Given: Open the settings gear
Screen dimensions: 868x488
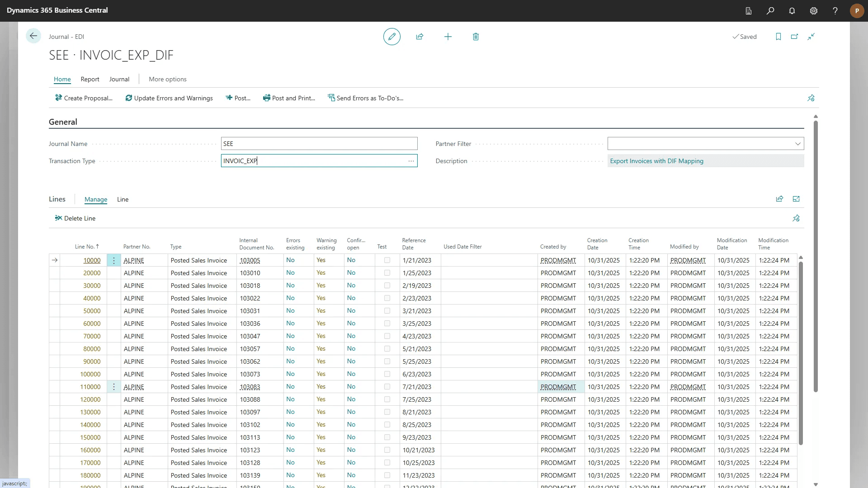Looking at the screenshot, I should click(814, 11).
